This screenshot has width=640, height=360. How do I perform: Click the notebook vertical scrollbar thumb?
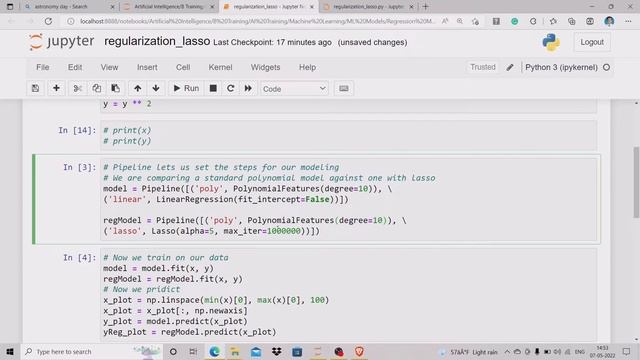pos(636,182)
